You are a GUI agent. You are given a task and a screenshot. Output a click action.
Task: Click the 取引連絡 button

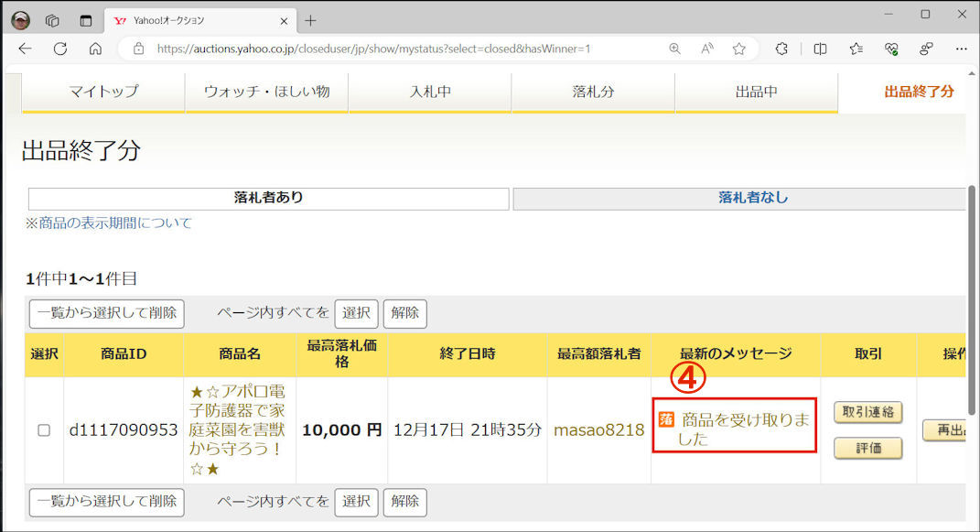click(x=867, y=413)
